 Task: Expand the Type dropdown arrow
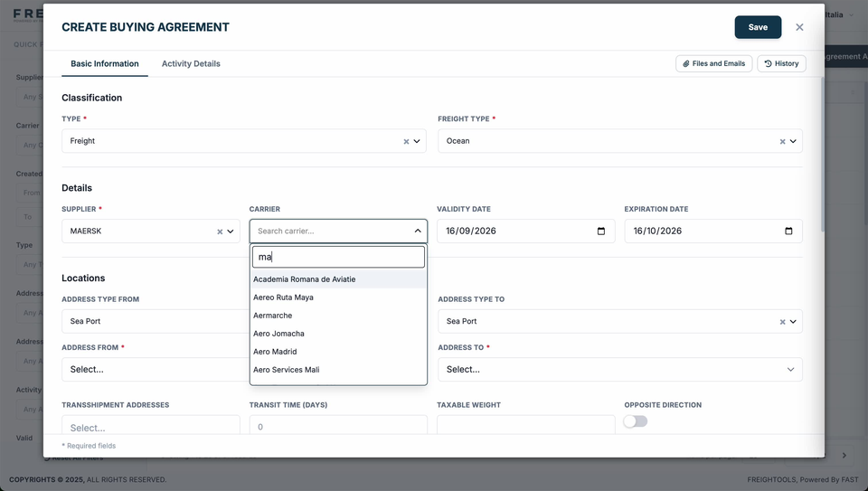coord(417,141)
